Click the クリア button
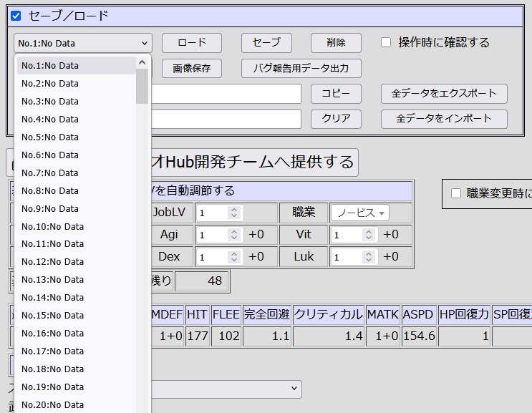The width and height of the screenshot is (532, 413). click(335, 119)
